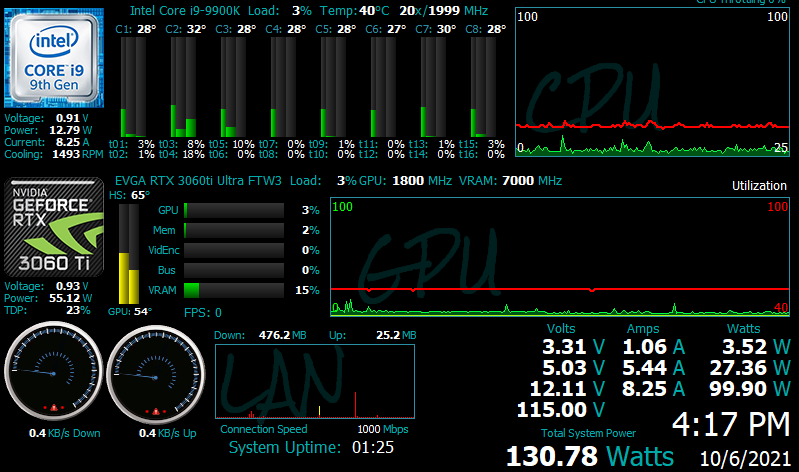Click the 10/6/2021 date display
Screen dimensions: 799x472
pyautogui.click(x=746, y=456)
